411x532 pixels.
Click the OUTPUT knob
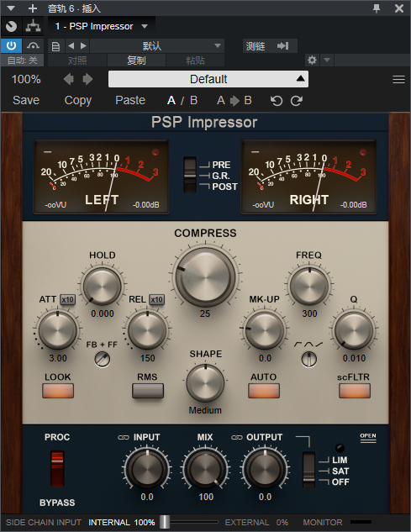click(x=265, y=470)
